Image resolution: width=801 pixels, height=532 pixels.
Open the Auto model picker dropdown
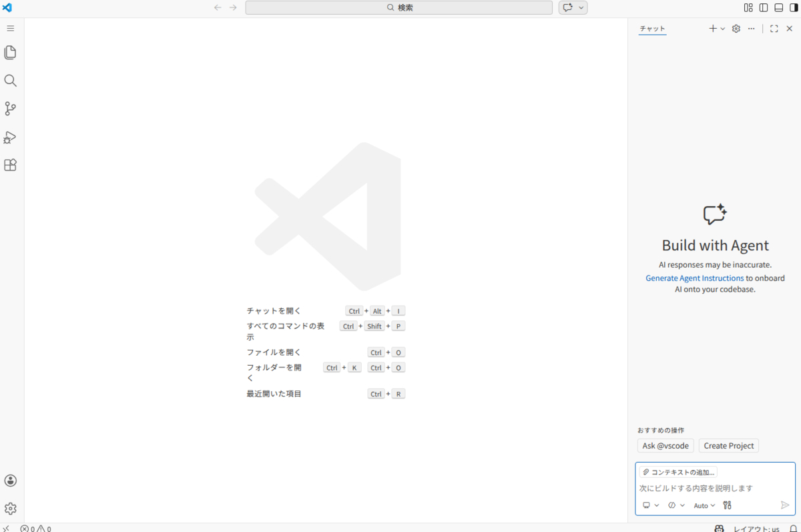704,505
